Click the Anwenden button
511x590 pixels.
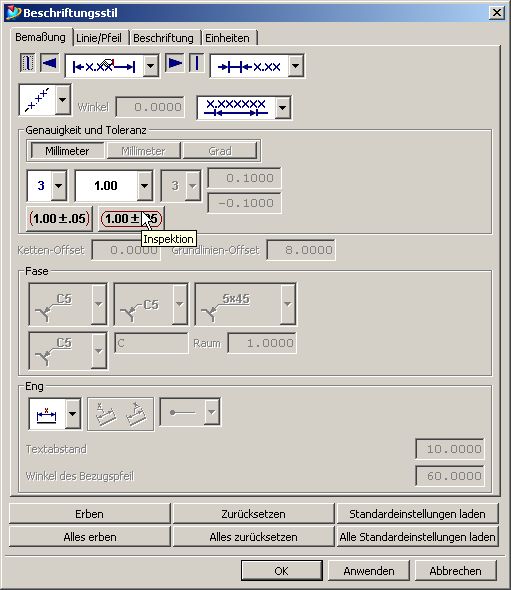[369, 571]
